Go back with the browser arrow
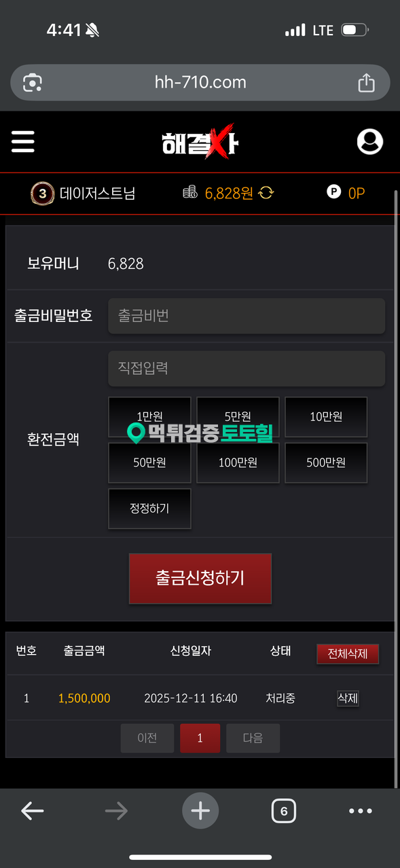 (x=32, y=811)
